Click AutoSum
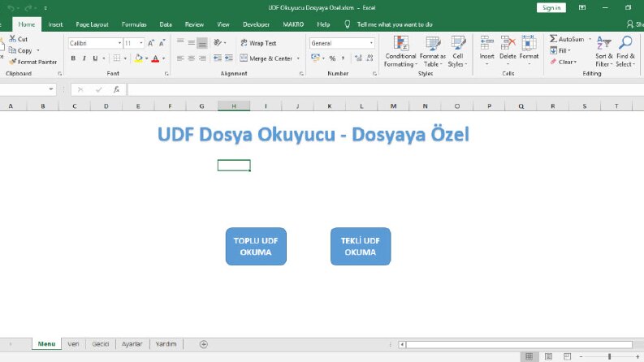 [x=567, y=39]
